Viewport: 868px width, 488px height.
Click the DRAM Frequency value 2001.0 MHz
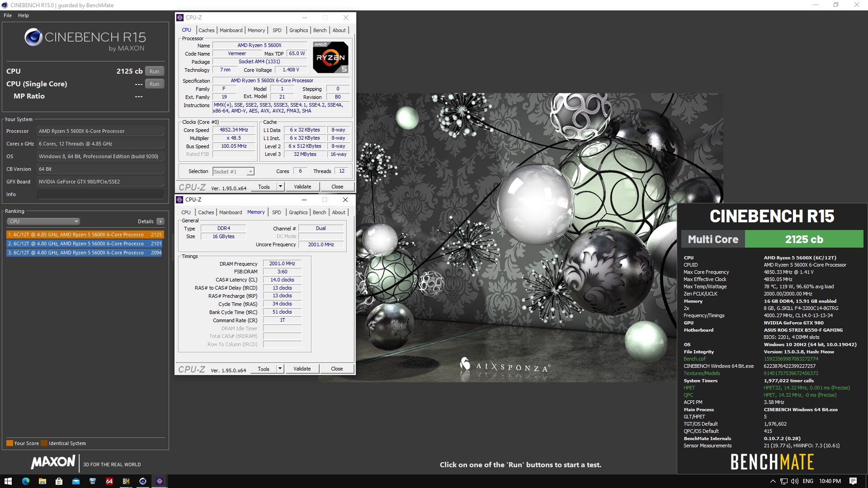(x=282, y=263)
